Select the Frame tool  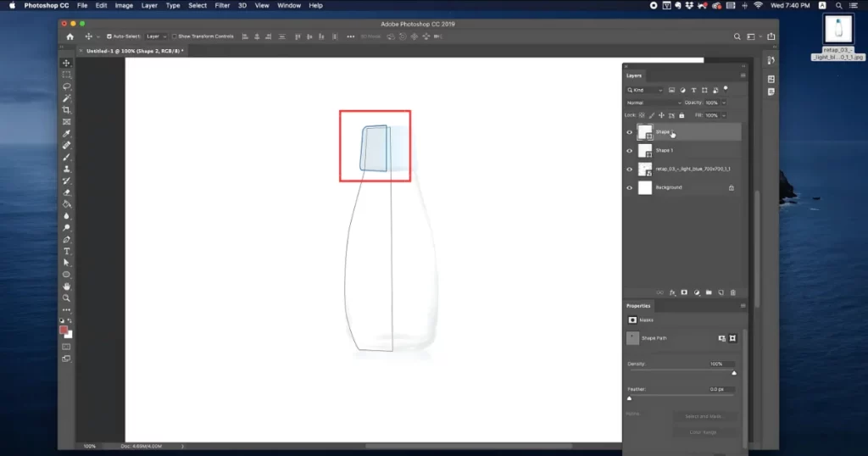(66, 122)
